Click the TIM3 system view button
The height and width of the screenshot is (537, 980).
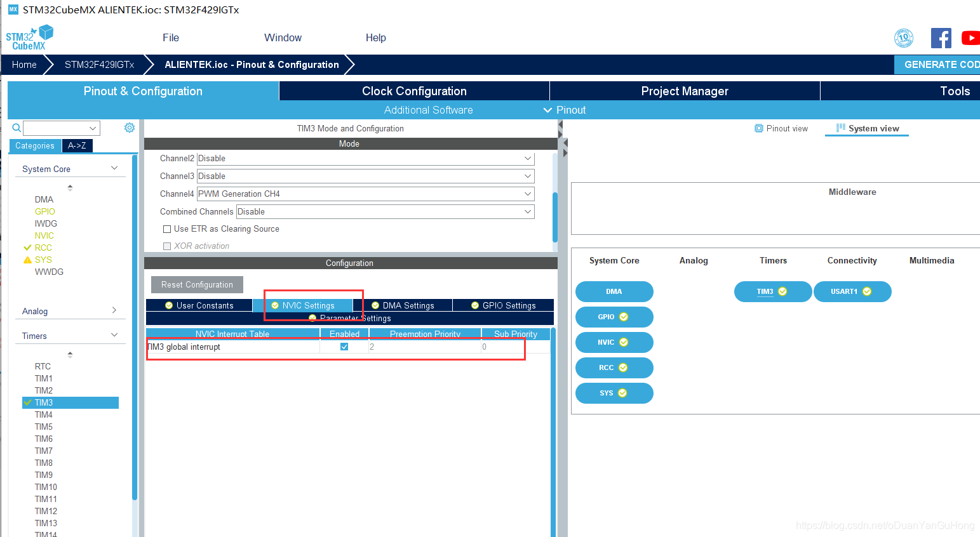[x=773, y=291]
